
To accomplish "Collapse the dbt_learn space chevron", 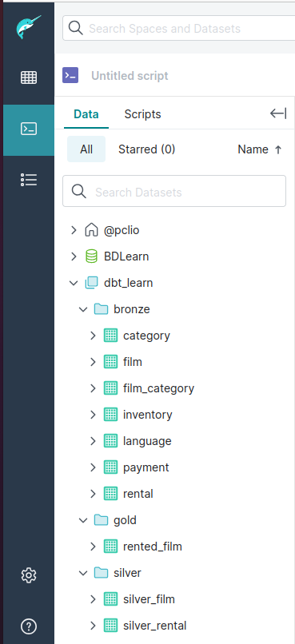I will [x=74, y=283].
